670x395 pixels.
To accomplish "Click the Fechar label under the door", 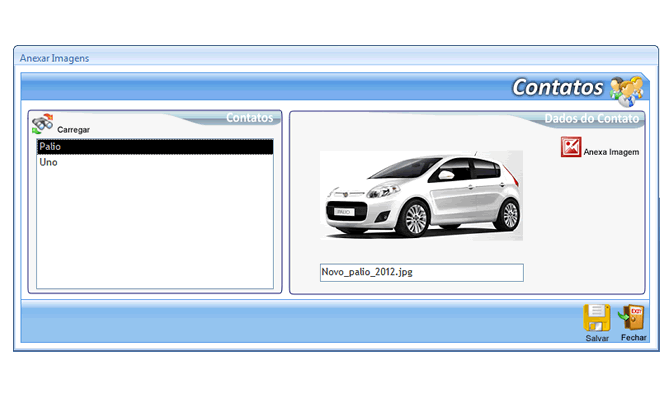I will [634, 338].
